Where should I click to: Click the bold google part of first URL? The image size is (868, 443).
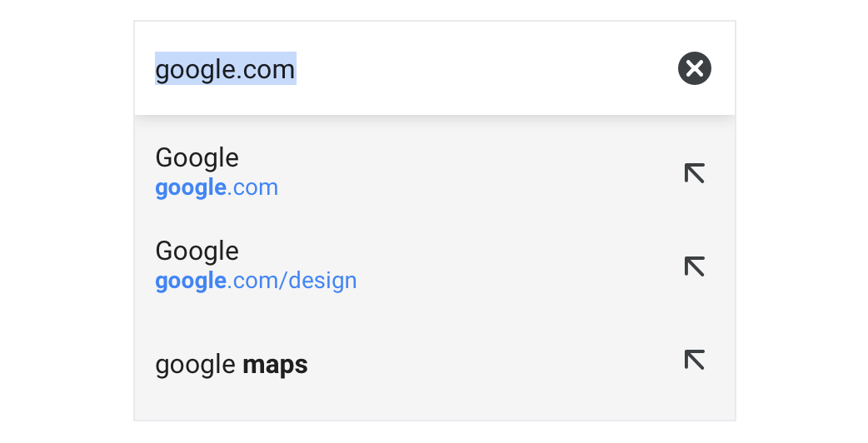191,188
